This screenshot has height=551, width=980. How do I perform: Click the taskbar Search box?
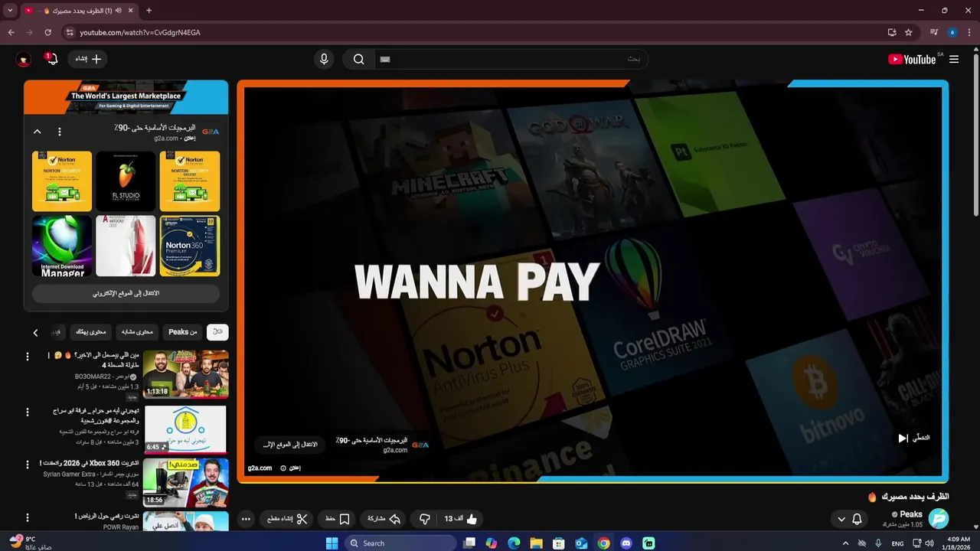point(400,543)
